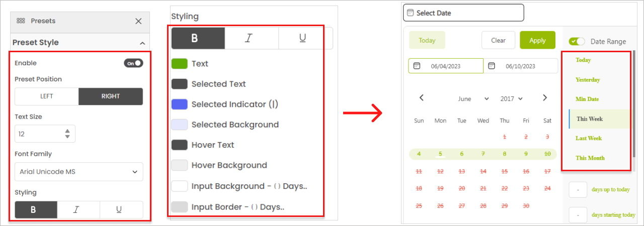The image size is (644, 226).
Task: Toggle underline styling in the large Styling panel
Action: pyautogui.click(x=302, y=38)
